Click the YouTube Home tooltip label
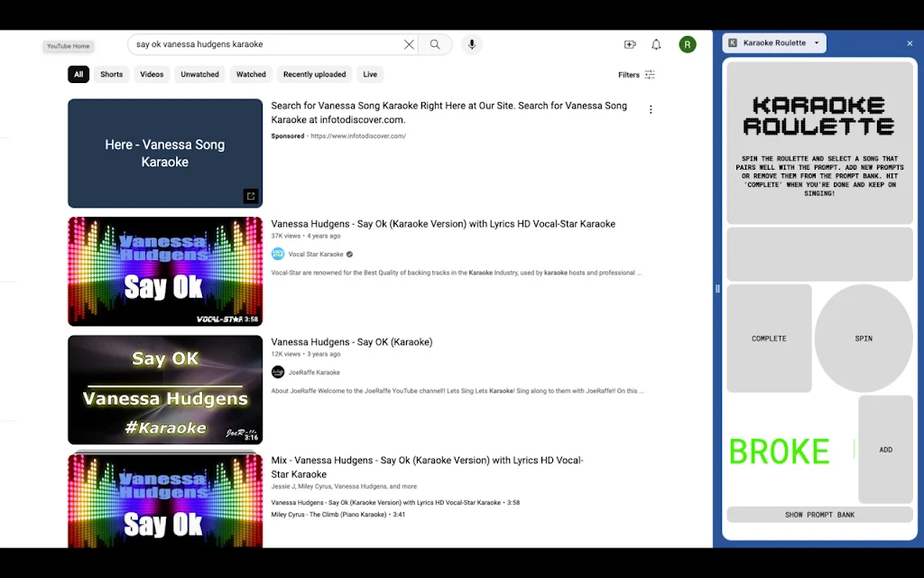The height and width of the screenshot is (578, 924). pos(69,46)
